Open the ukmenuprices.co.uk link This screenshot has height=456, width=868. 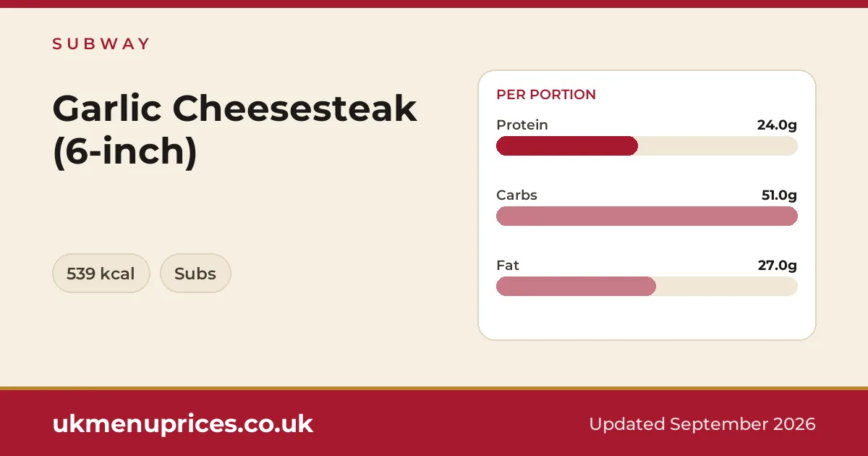click(183, 423)
